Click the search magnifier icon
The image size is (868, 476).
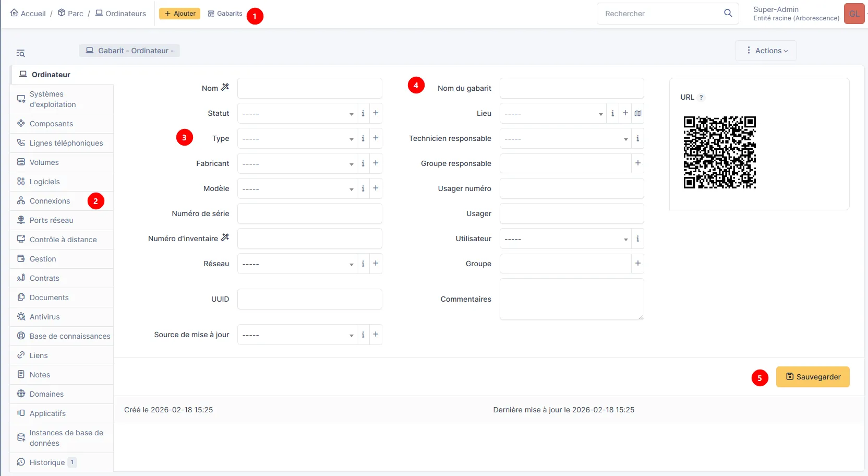(728, 13)
